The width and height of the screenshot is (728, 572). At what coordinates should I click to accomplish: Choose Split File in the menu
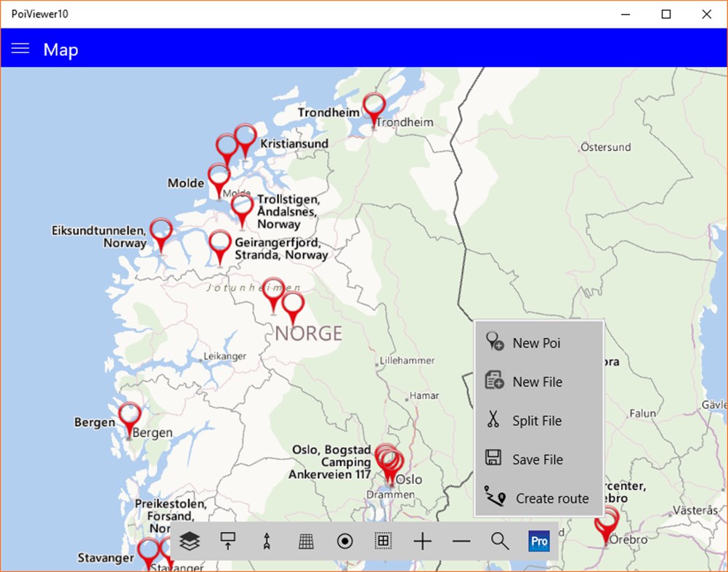pyautogui.click(x=538, y=420)
